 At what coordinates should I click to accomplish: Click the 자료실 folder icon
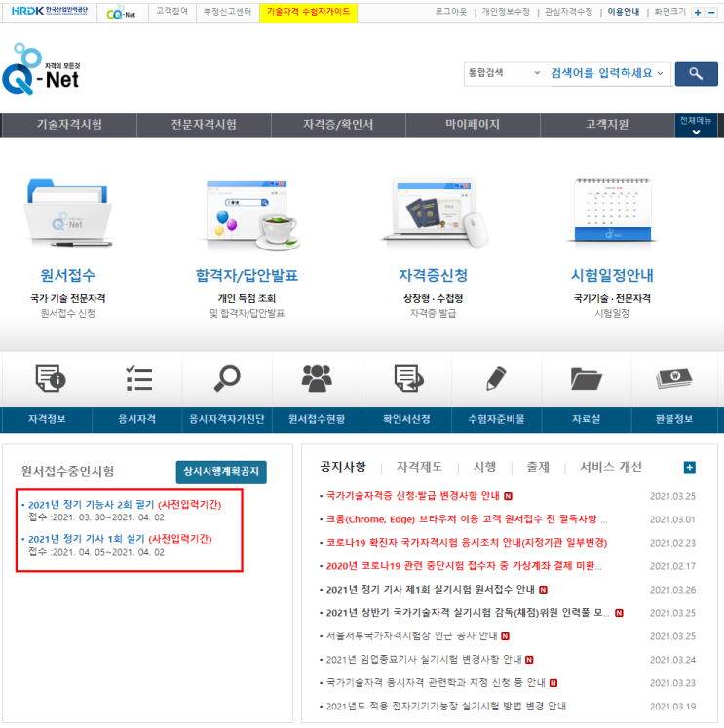click(587, 379)
